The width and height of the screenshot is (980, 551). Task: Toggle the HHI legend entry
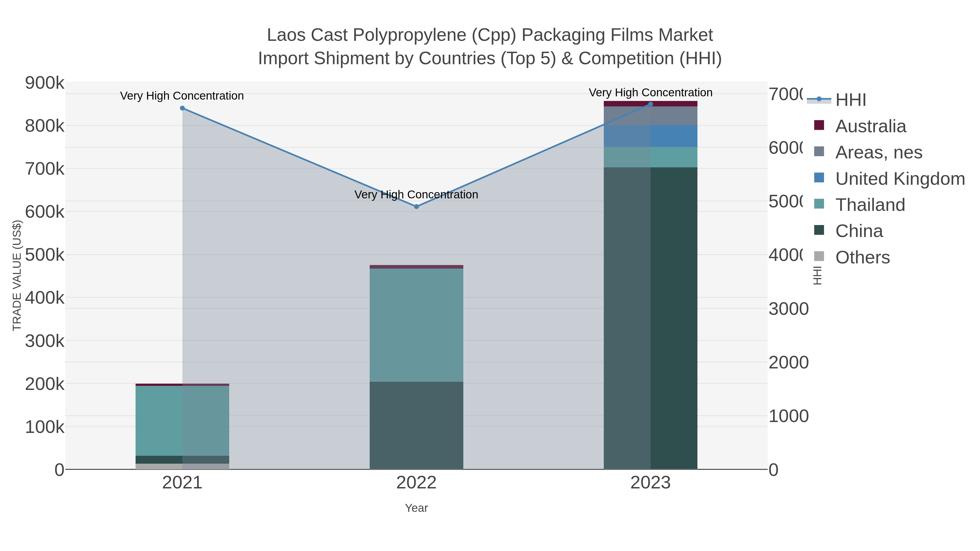pos(837,100)
